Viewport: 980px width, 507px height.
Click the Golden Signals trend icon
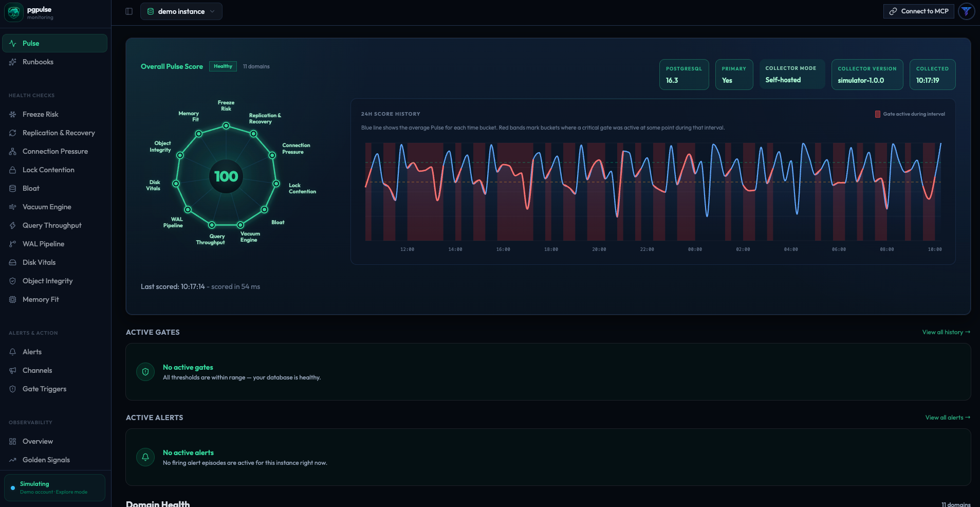pos(13,460)
